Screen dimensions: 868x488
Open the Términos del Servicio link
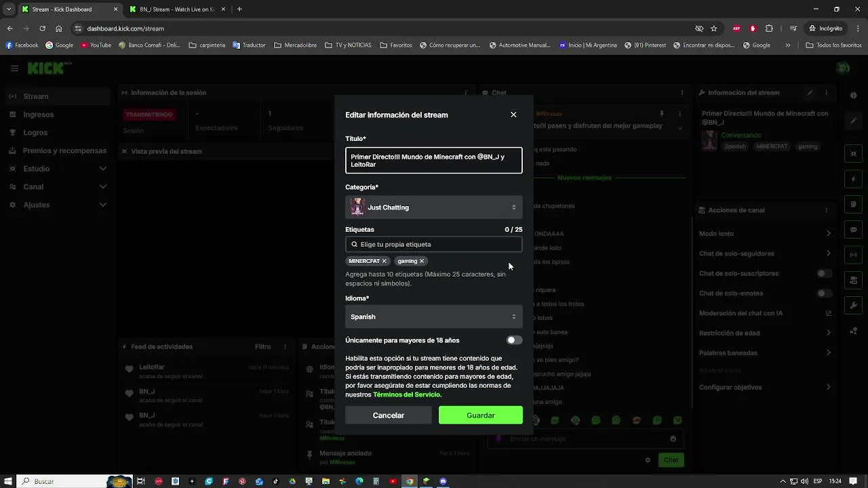406,394
